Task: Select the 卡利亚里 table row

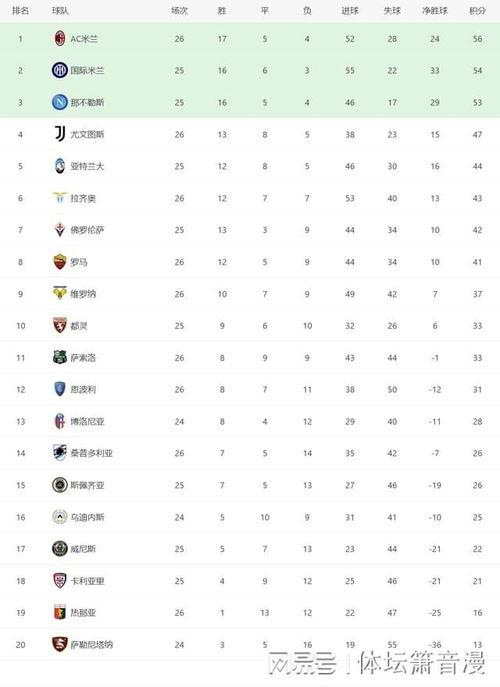Action: point(250,581)
